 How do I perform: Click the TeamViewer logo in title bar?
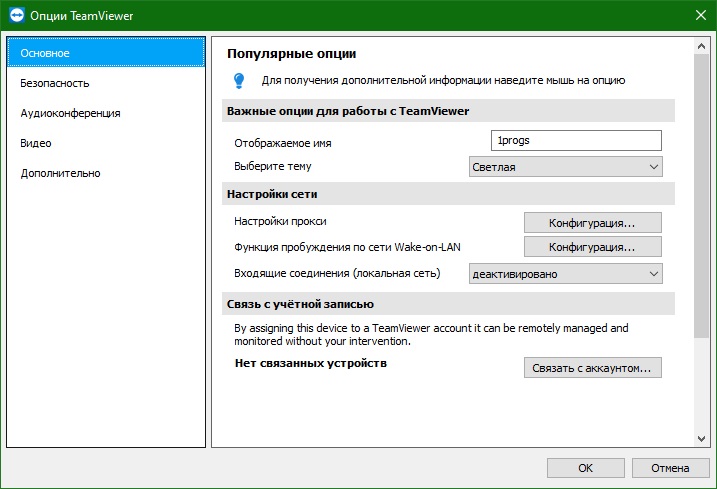pos(17,16)
